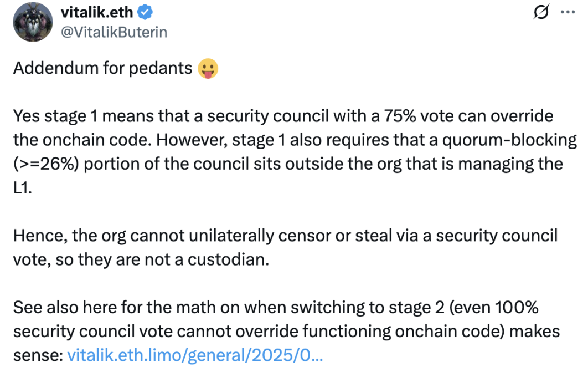The width and height of the screenshot is (588, 372).
Task: Open the Grok slashed-circle icon
Action: coord(540,13)
